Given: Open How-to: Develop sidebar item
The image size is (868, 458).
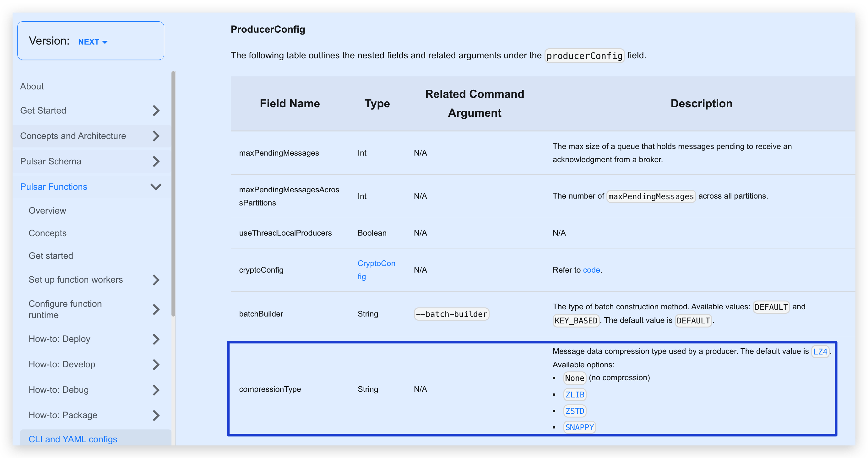Looking at the screenshot, I should (62, 365).
